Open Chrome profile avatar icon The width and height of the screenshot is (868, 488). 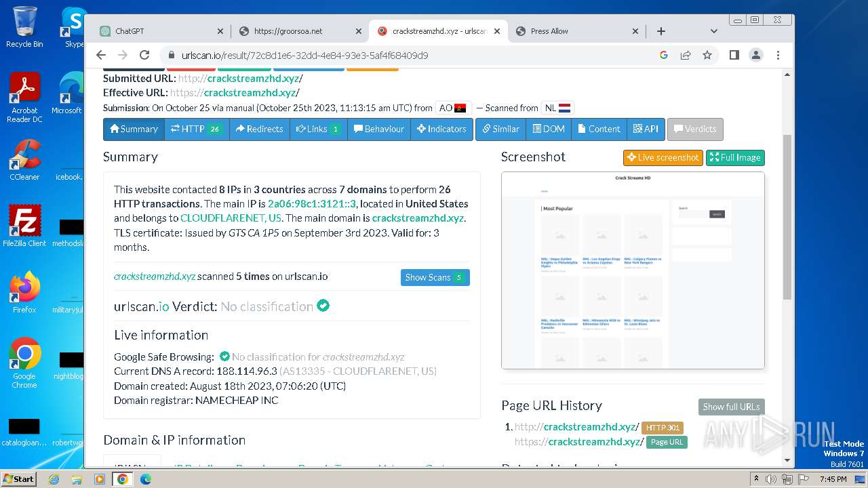point(756,55)
